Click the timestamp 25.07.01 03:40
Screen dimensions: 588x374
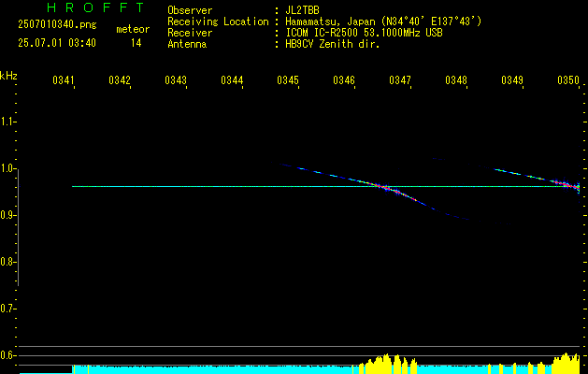tap(57, 43)
